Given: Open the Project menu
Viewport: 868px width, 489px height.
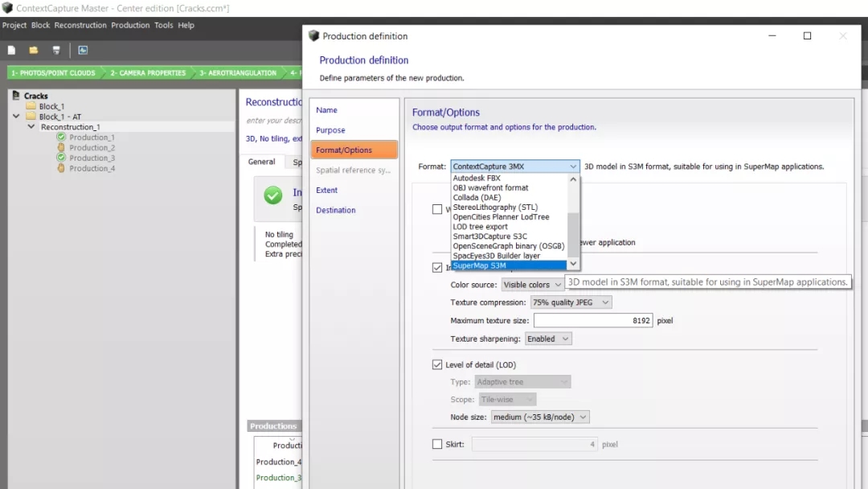Looking at the screenshot, I should (x=14, y=25).
